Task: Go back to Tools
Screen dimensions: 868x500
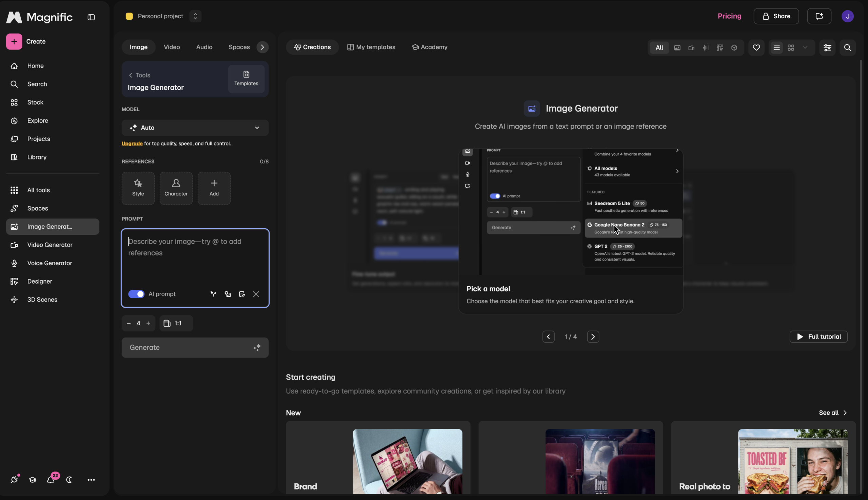Action: [139, 75]
